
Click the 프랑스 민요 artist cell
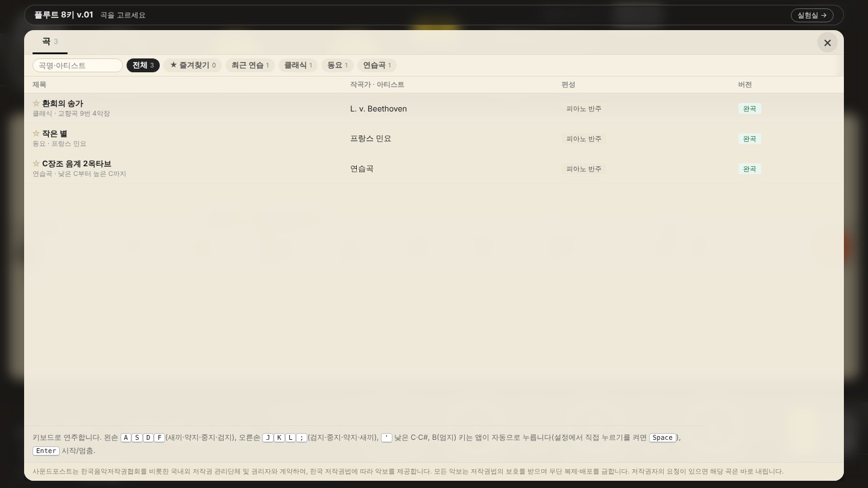[371, 139]
